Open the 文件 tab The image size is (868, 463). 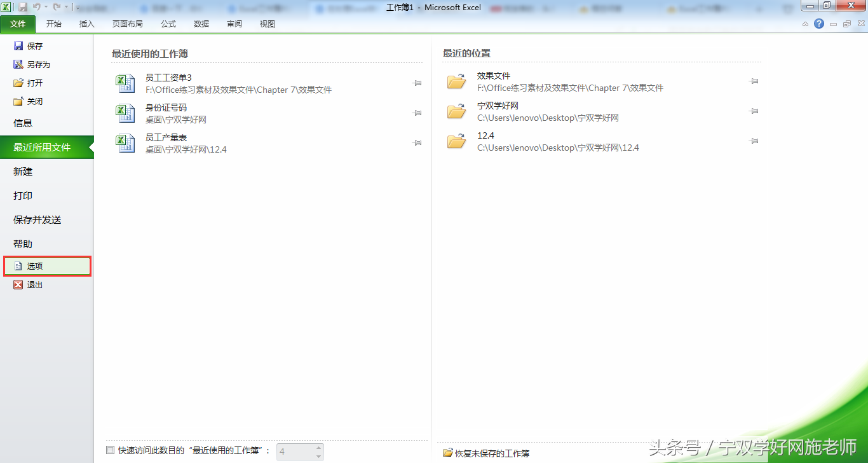coord(18,24)
